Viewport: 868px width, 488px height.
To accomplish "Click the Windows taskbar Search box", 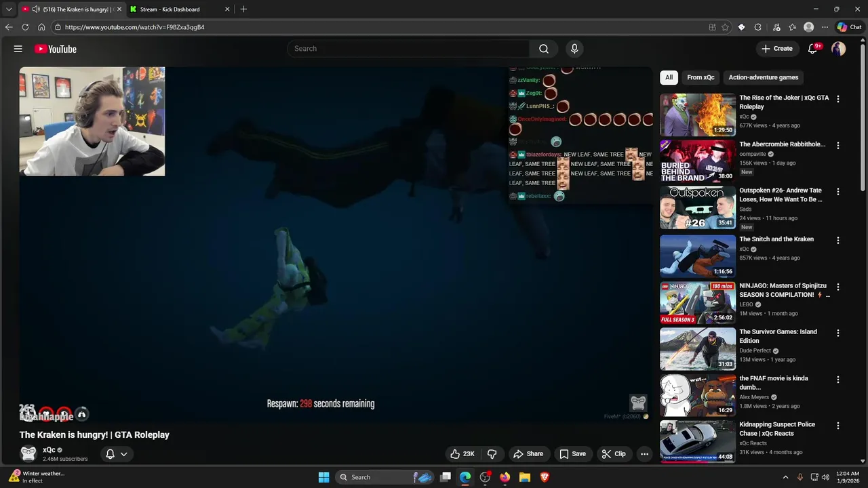I will [384, 477].
